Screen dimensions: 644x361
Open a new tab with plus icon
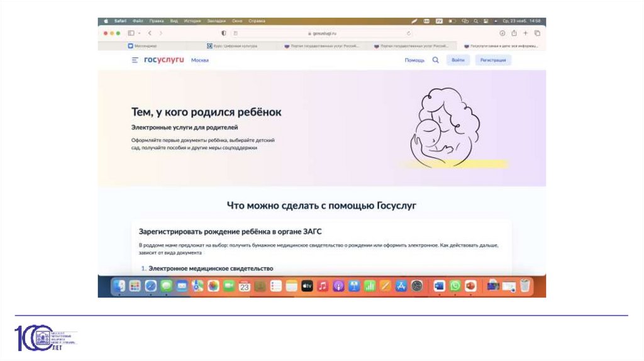pyautogui.click(x=525, y=33)
